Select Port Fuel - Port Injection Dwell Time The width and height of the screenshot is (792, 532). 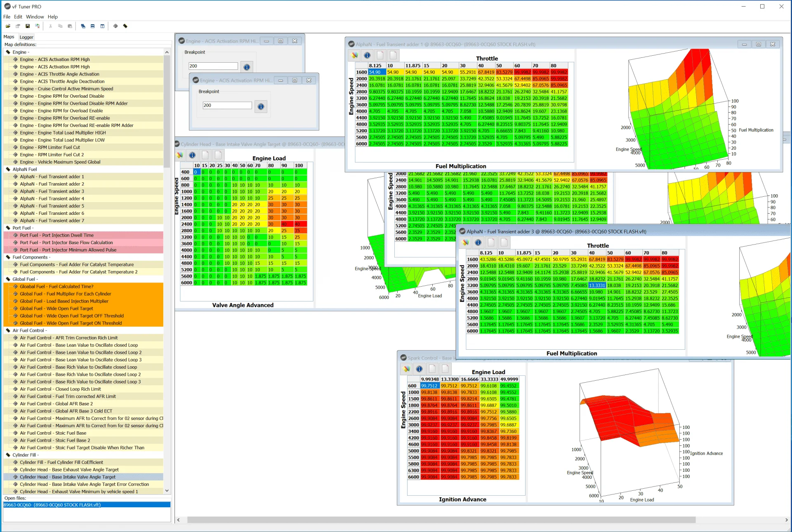(x=57, y=235)
